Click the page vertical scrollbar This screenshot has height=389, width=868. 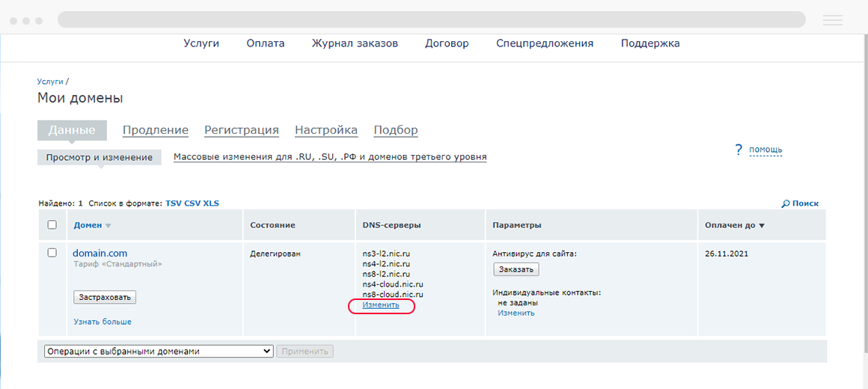click(x=865, y=194)
